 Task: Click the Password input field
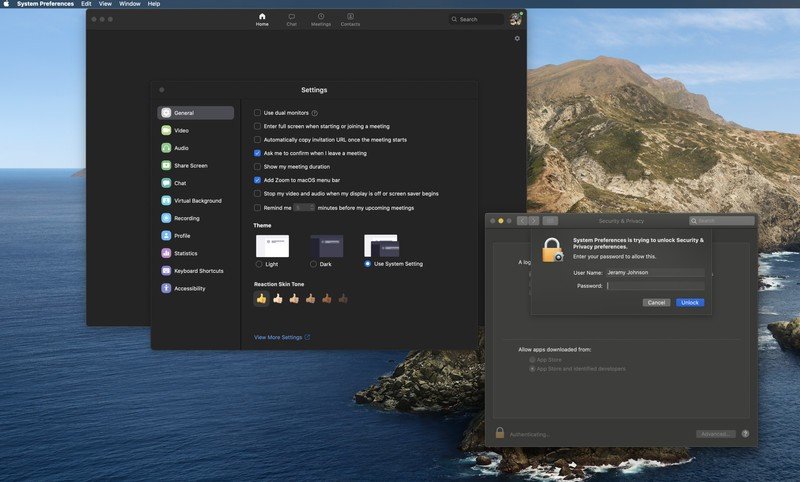[x=655, y=286]
